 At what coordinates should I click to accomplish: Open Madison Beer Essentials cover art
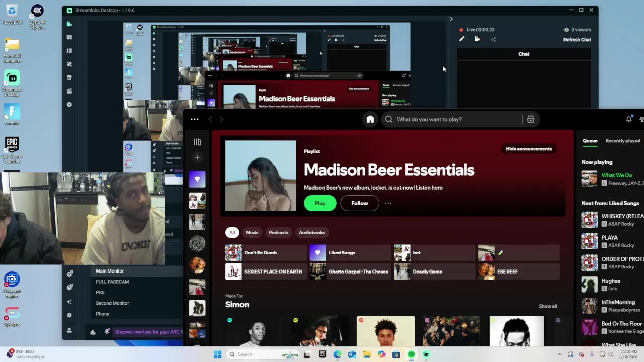tap(261, 176)
